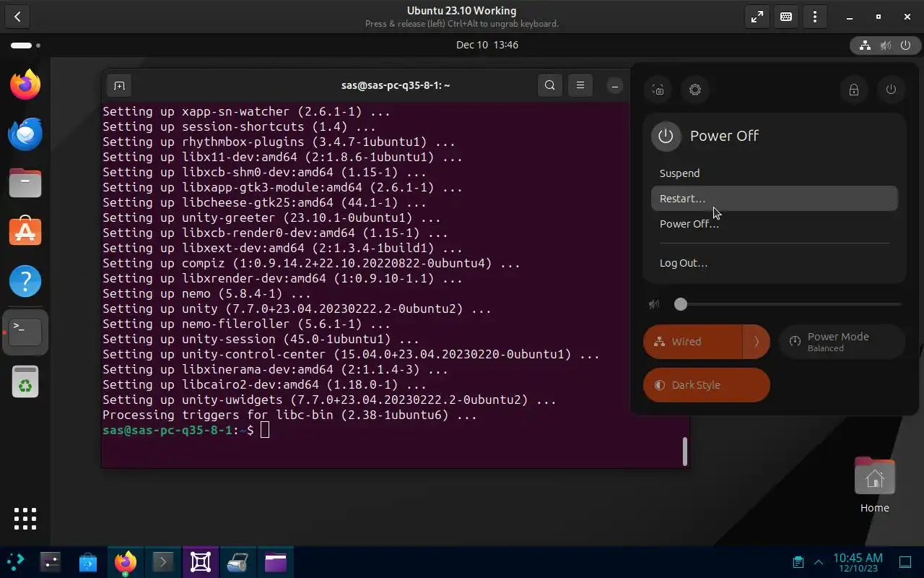This screenshot has height=578, width=924.
Task: Open the VM viewer keyboard shortcuts icon
Action: [786, 17]
